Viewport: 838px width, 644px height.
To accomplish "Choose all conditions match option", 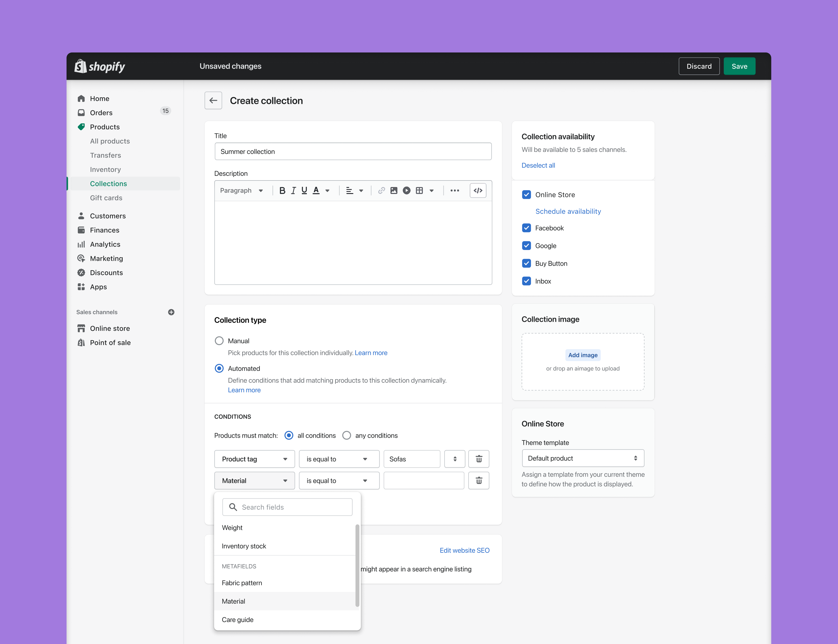I will (289, 435).
